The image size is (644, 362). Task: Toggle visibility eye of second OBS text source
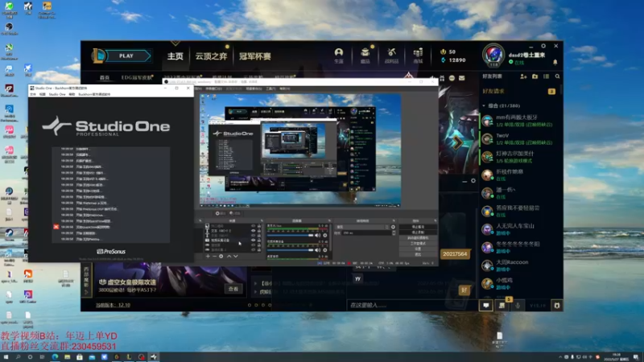(253, 231)
